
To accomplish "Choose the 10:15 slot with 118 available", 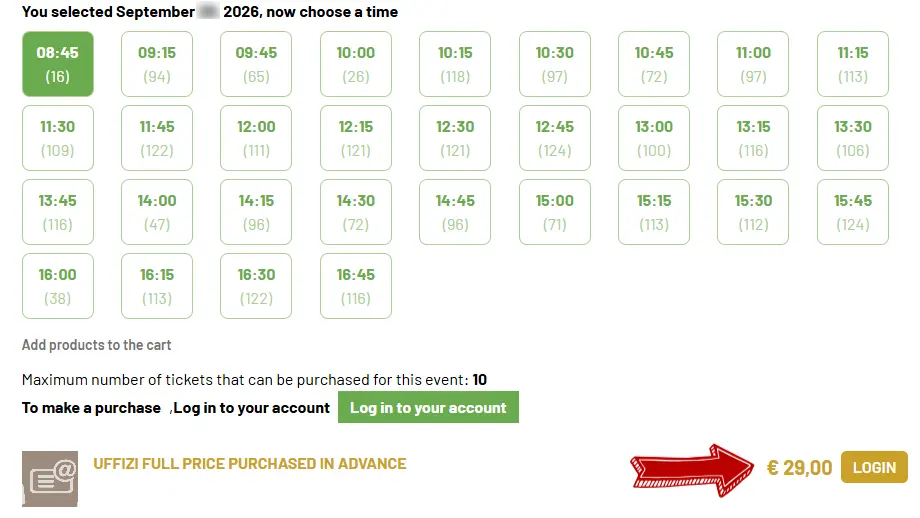I will pos(455,64).
